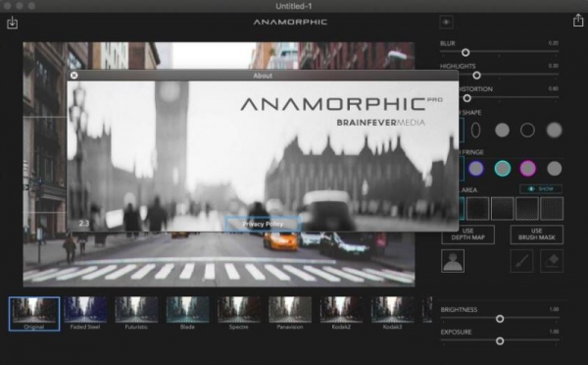
Task: Select the Faded Steel filter thumbnail
Action: [85, 313]
